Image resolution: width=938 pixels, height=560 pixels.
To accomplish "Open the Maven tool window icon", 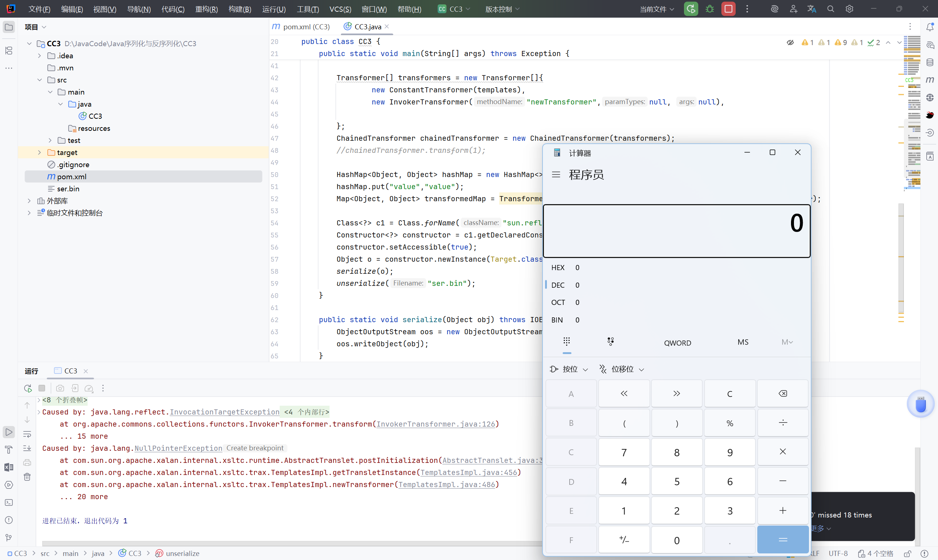I will [930, 80].
